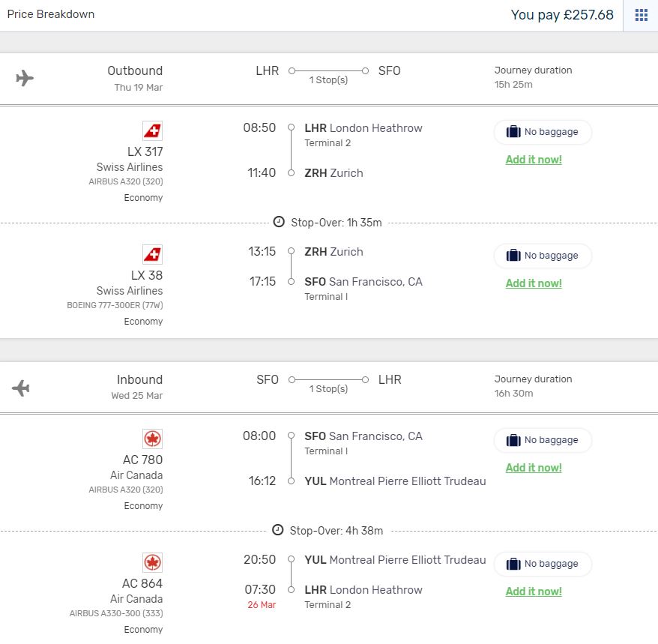The height and width of the screenshot is (644, 658).
Task: Click the Swiss Airlines logo on flight LX 38
Action: pos(152,253)
